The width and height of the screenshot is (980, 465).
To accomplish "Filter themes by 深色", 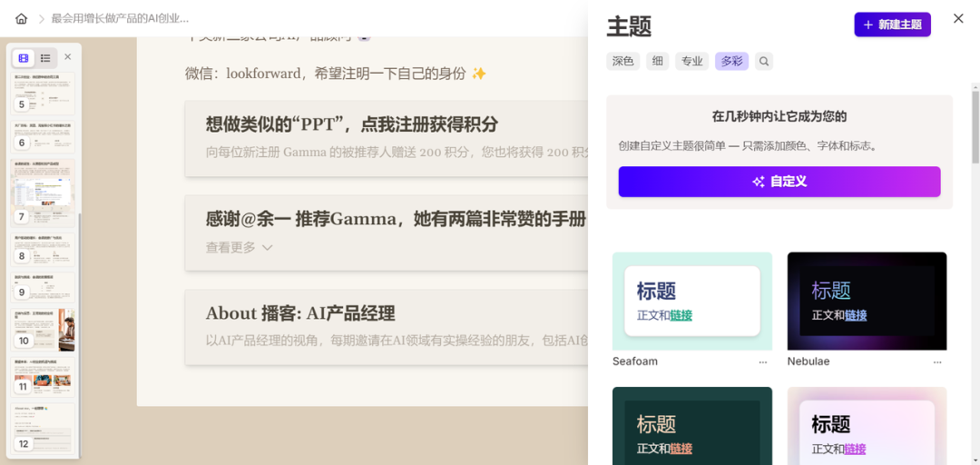I will tap(622, 62).
